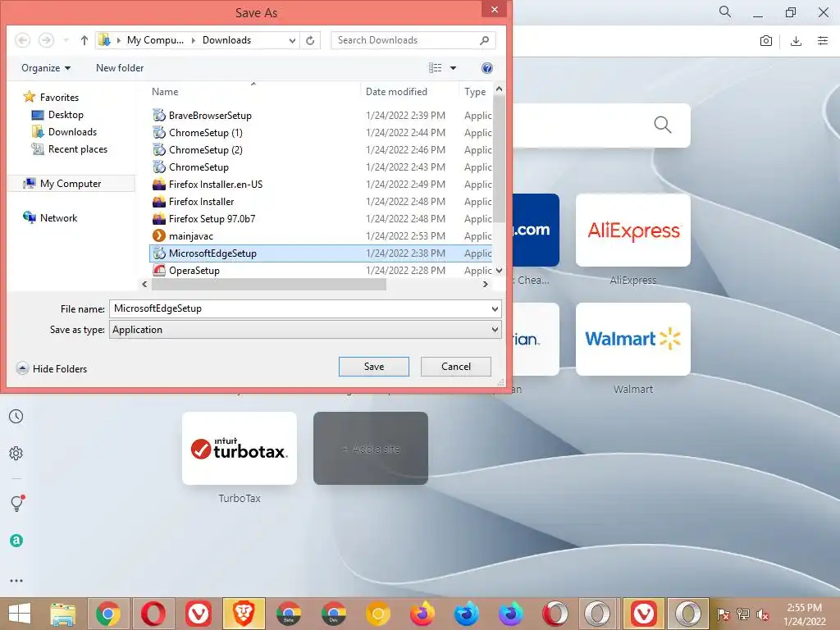Viewport: 840px width, 630px height.
Task: Click the Add a site tile
Action: pyautogui.click(x=371, y=449)
